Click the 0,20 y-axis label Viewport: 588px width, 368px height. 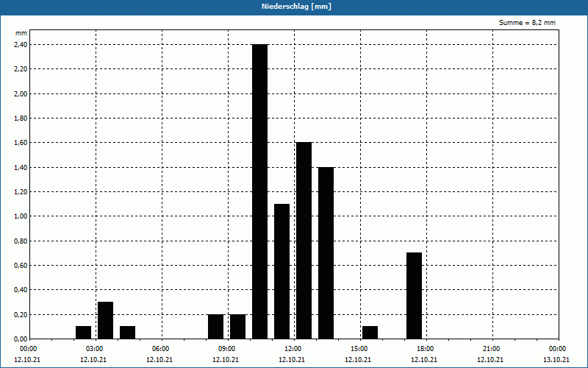(x=21, y=315)
